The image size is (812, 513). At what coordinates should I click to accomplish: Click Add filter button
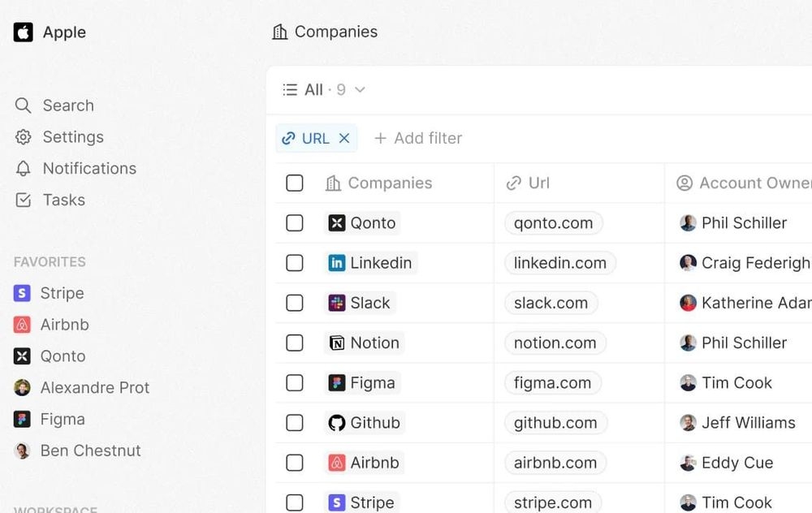[418, 139]
